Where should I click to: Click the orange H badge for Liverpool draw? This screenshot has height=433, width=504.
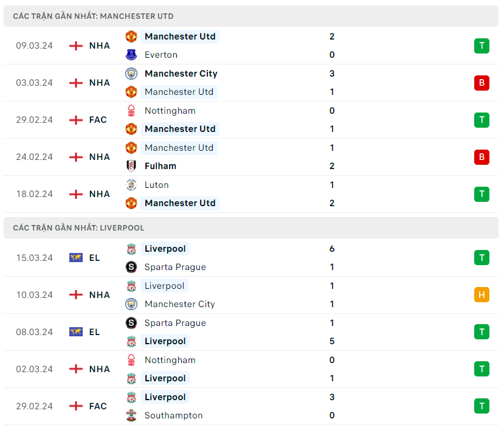point(482,295)
